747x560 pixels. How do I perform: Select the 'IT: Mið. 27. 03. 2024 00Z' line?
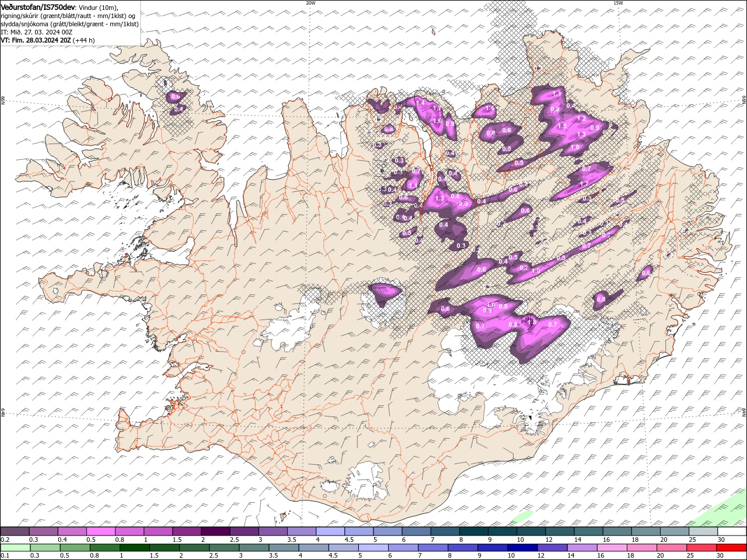[x=37, y=32]
